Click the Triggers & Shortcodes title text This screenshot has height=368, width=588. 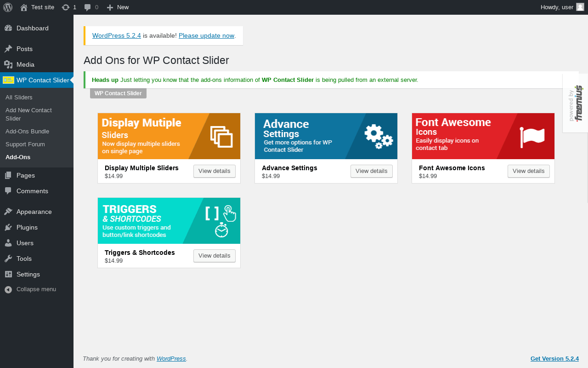[x=140, y=253]
